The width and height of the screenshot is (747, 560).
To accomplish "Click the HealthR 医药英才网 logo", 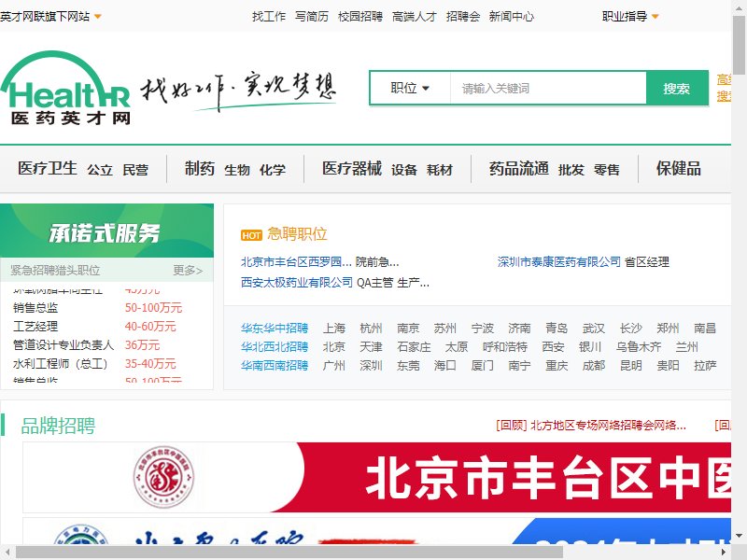I will pos(65,88).
